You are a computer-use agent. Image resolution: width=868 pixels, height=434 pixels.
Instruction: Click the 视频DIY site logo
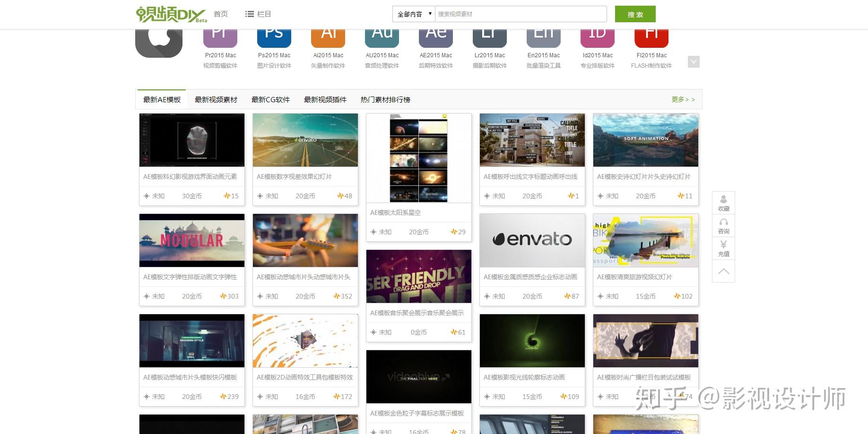pyautogui.click(x=171, y=14)
